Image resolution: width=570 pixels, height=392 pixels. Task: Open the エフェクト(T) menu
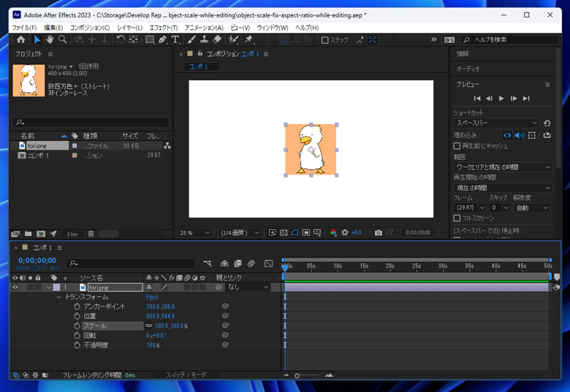164,28
